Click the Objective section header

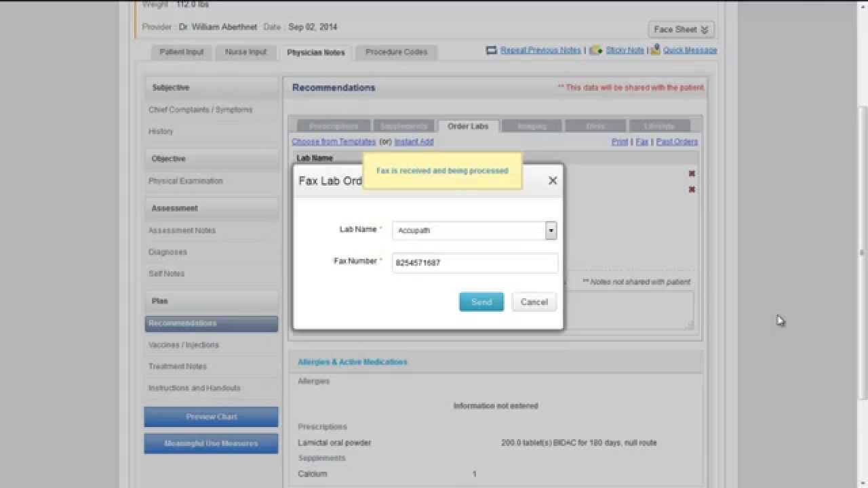(x=212, y=159)
